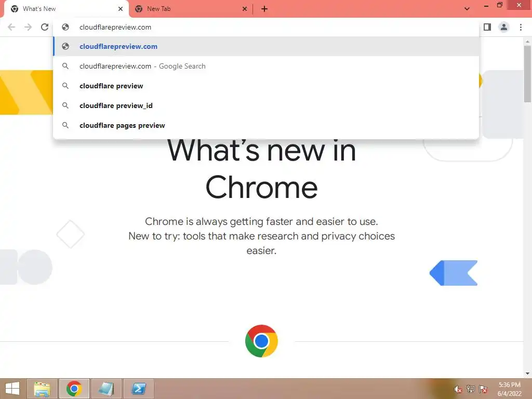Screen dimensions: 532x399
Task: Click the browser back arrow
Action: click(11, 27)
